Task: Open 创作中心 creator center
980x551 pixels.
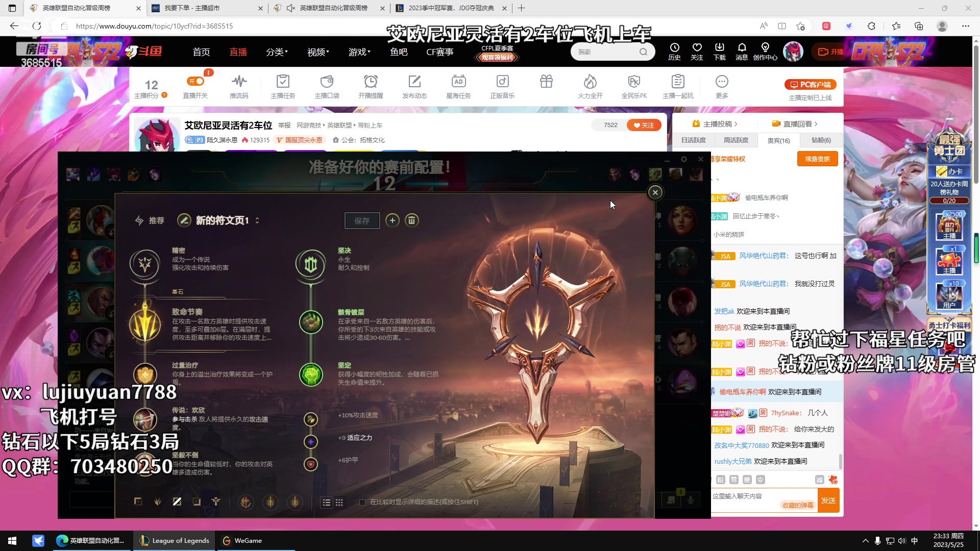Action: [765, 52]
